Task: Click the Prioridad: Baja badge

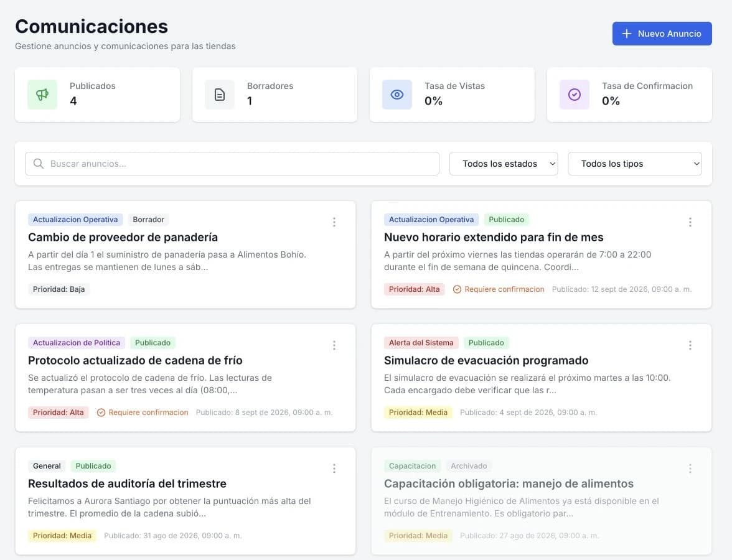Action: click(59, 289)
